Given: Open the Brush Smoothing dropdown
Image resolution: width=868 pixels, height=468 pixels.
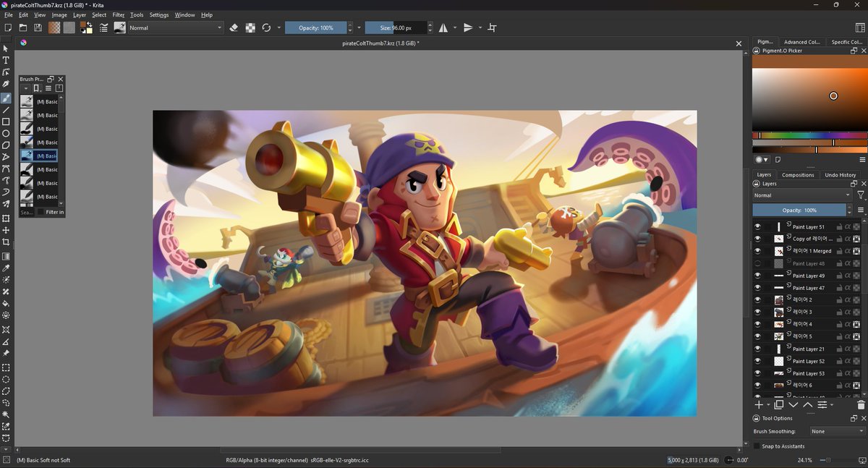Looking at the screenshot, I should click(837, 431).
